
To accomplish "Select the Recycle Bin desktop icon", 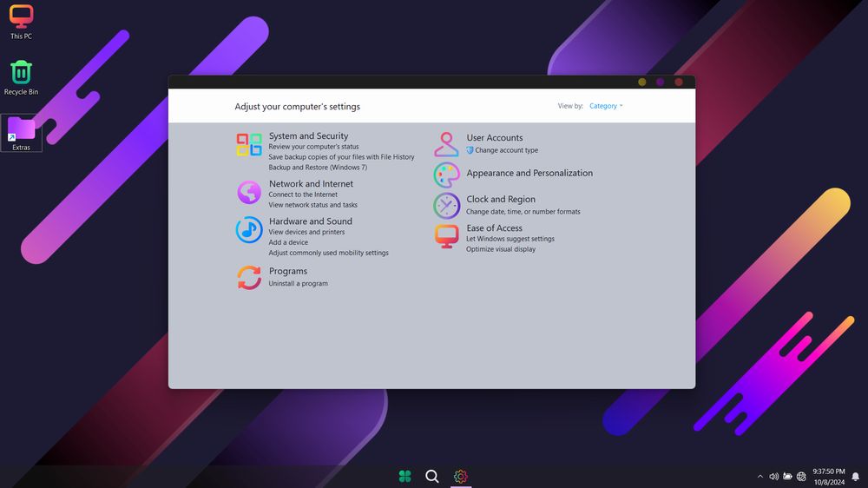I will click(x=21, y=77).
